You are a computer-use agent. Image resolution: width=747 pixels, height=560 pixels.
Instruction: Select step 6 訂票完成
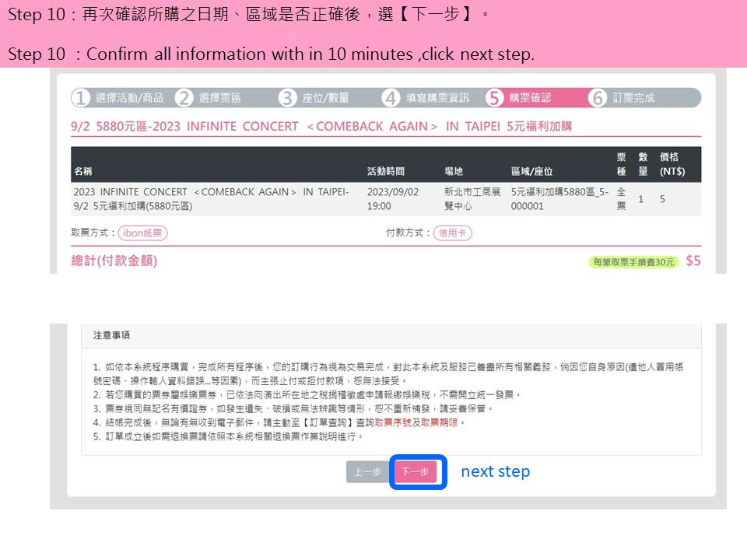pos(622,98)
